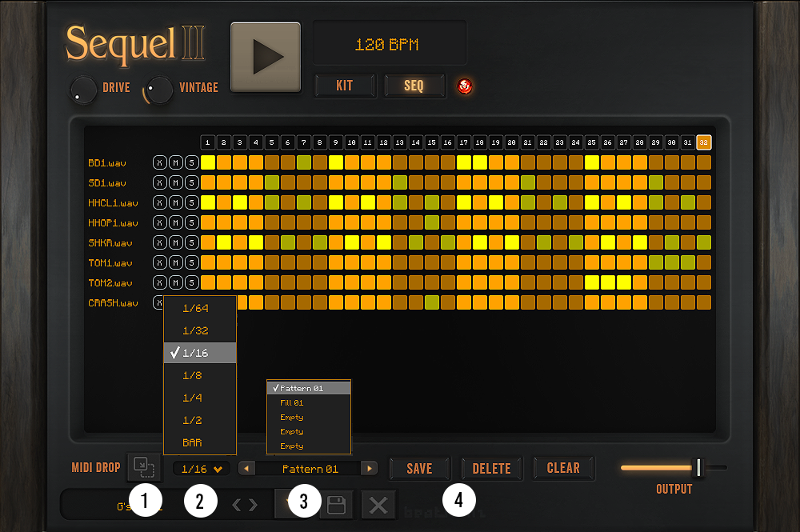The height and width of the screenshot is (532, 800).
Task: Go to next pattern with right arrow
Action: (x=369, y=469)
